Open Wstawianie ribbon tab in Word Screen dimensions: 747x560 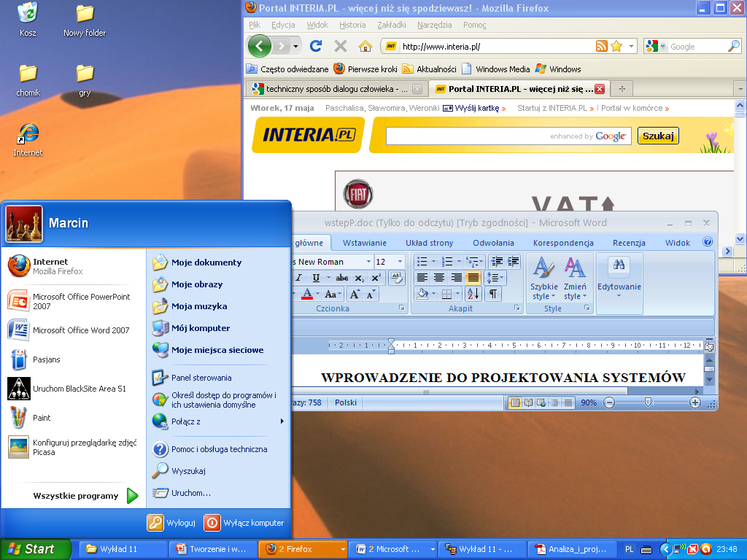[365, 243]
